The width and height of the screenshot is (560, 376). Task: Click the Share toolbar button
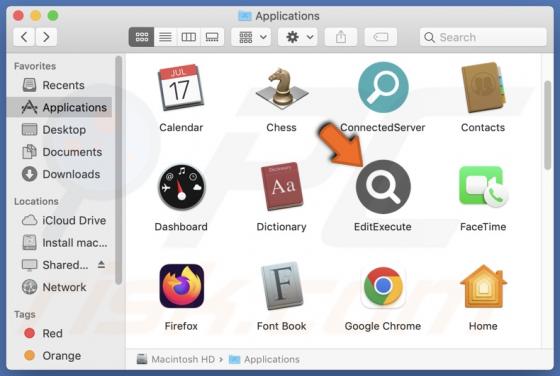click(341, 37)
